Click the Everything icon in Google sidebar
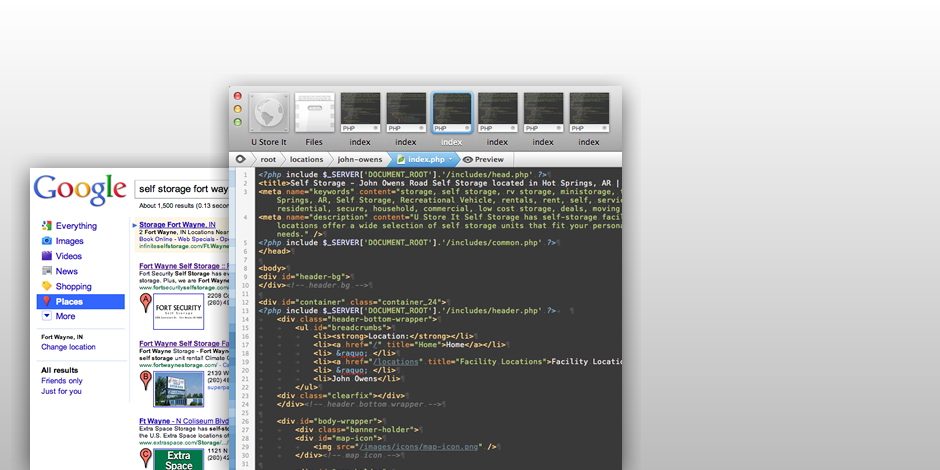The height and width of the screenshot is (470, 940). coord(47,226)
